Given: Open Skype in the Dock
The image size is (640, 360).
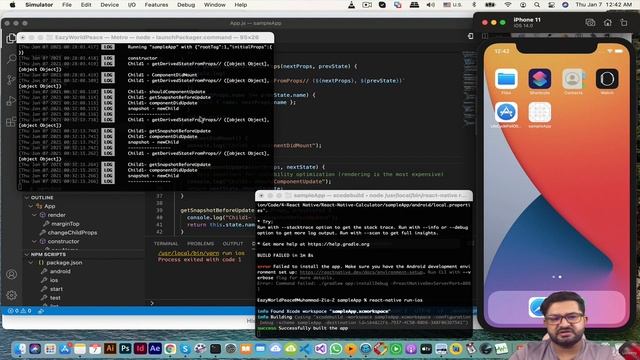Looking at the screenshot, I should (185, 349).
